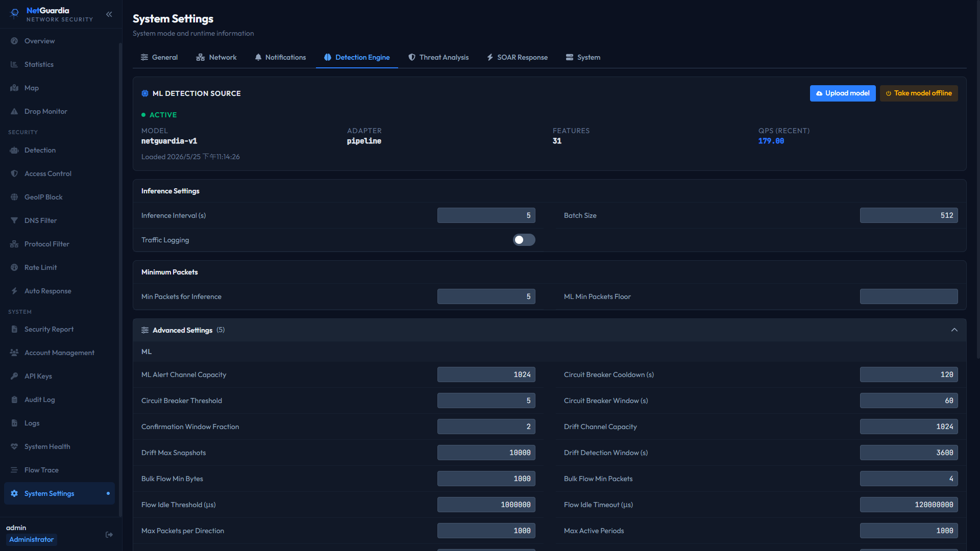This screenshot has width=980, height=551.
Task: Click the Drift Channel Capacity field
Action: (909, 427)
